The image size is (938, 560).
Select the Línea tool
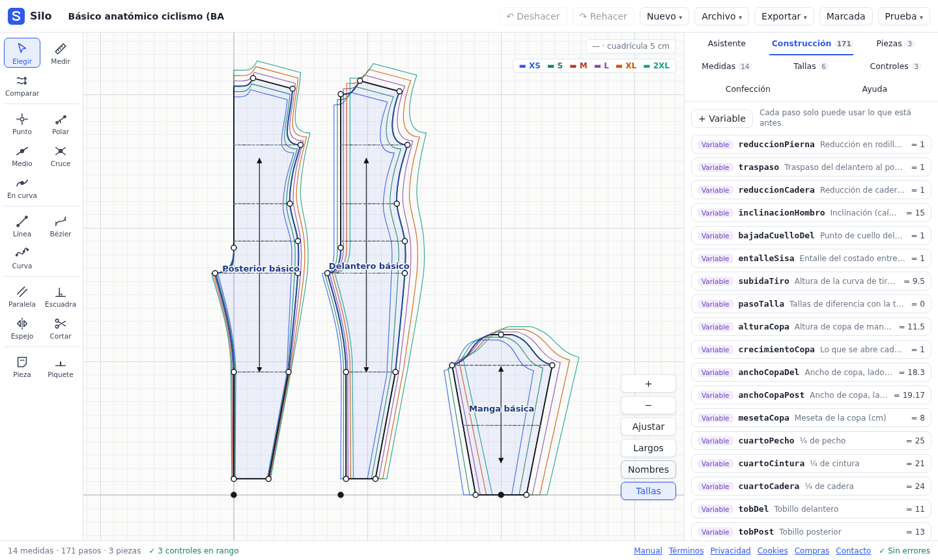(x=22, y=225)
